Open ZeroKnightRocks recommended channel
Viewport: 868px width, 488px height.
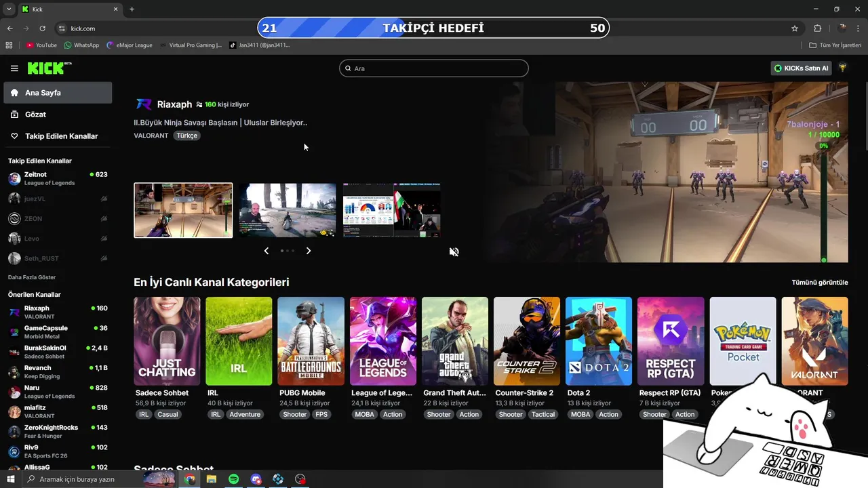pos(58,432)
